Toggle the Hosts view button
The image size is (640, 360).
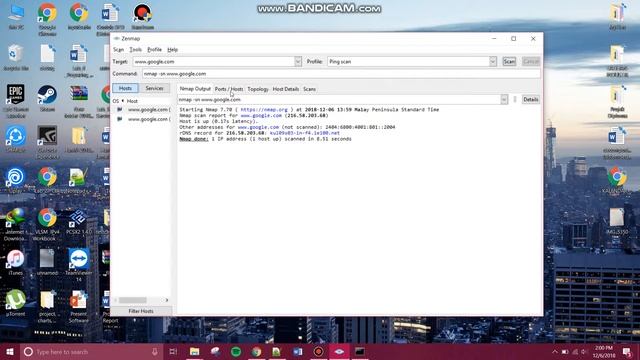click(125, 88)
